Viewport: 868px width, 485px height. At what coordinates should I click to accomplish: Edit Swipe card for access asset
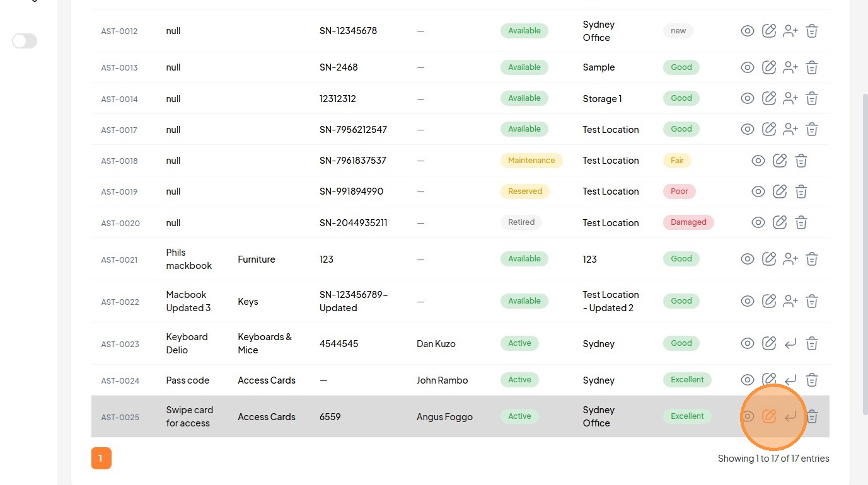tap(769, 416)
